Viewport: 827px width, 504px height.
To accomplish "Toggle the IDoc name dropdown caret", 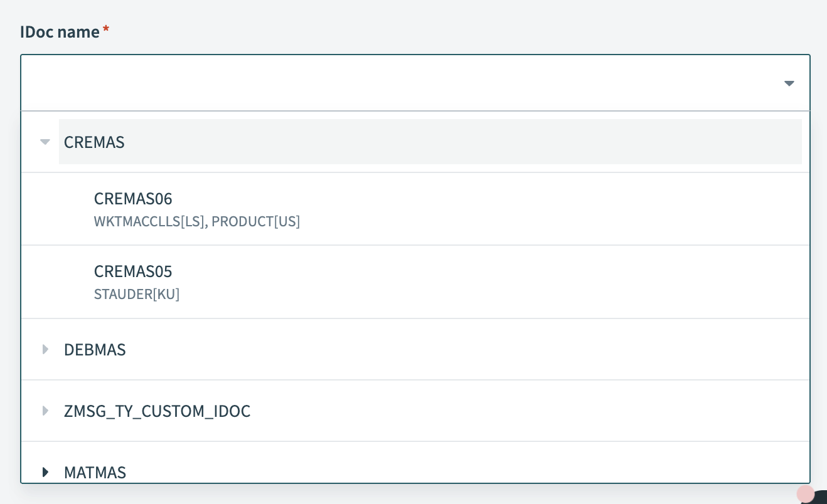I will (x=789, y=83).
